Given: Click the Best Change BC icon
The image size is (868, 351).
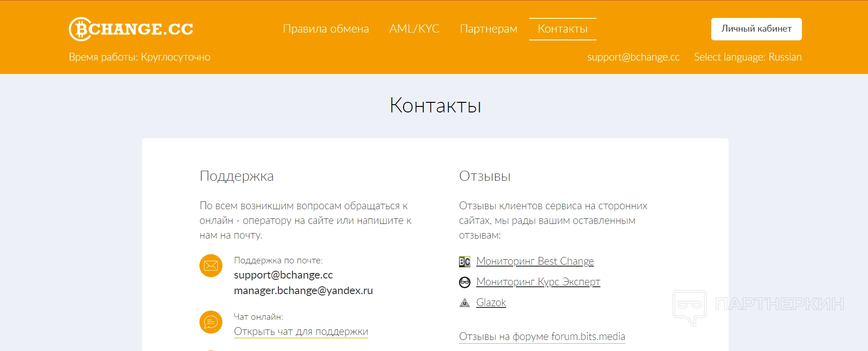Looking at the screenshot, I should pos(464,262).
